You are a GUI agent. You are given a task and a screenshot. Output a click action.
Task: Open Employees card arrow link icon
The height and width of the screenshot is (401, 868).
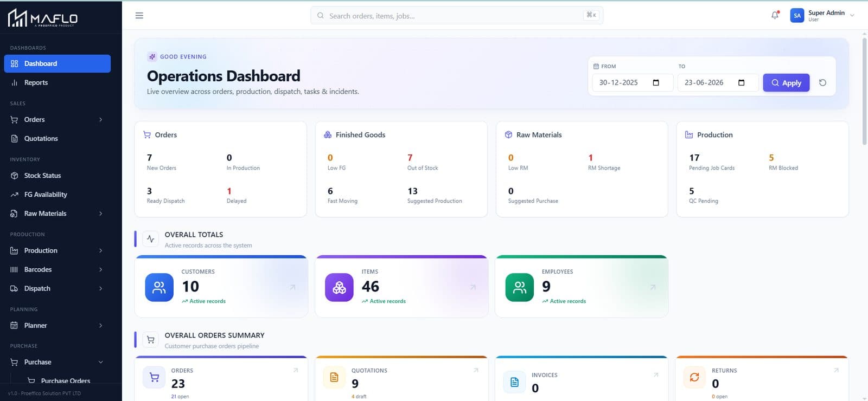(x=653, y=287)
